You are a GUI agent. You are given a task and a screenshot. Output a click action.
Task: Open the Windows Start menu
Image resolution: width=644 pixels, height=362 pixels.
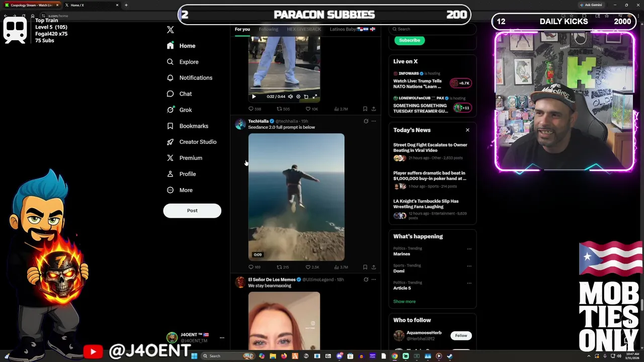[194, 356]
